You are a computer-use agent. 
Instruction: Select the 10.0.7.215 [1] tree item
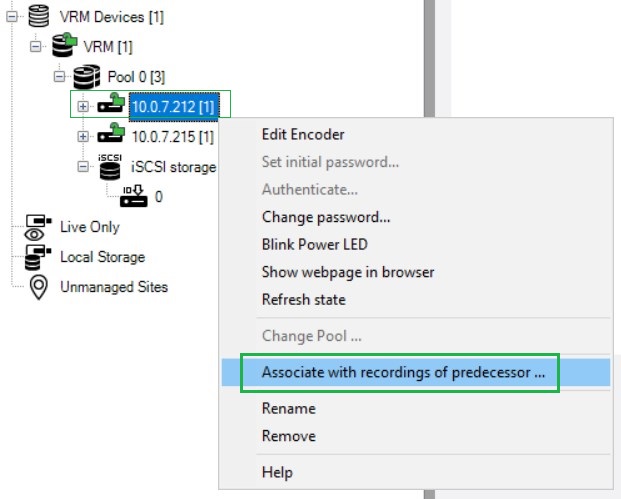coord(172,135)
